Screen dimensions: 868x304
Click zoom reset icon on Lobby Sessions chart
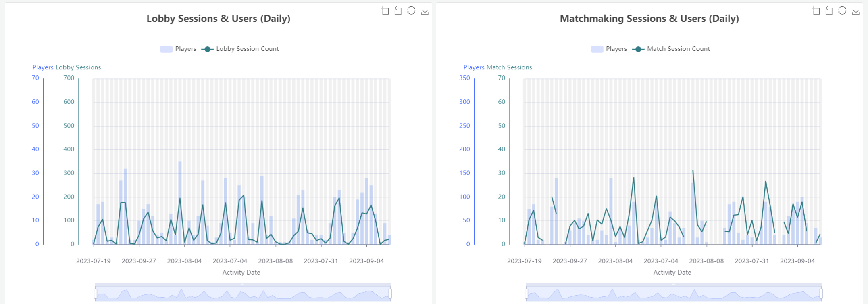pos(398,11)
